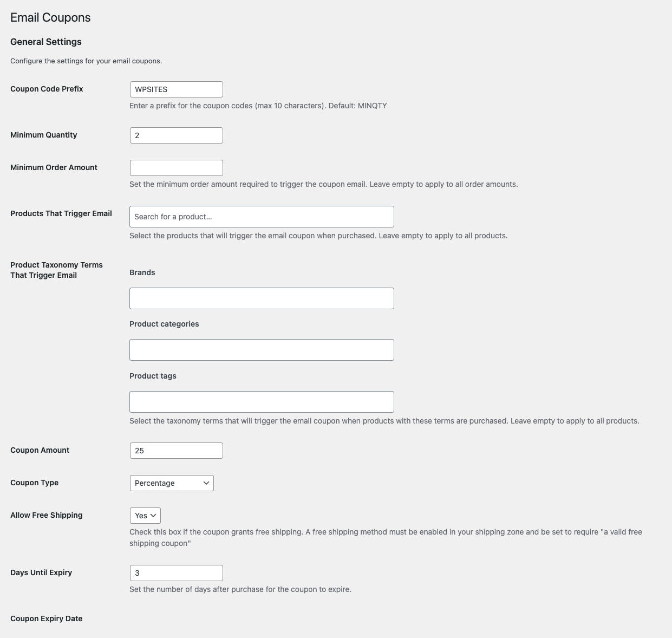Click the 'Coupon Code Prefix' label text
Image resolution: width=672 pixels, height=638 pixels.
click(47, 89)
